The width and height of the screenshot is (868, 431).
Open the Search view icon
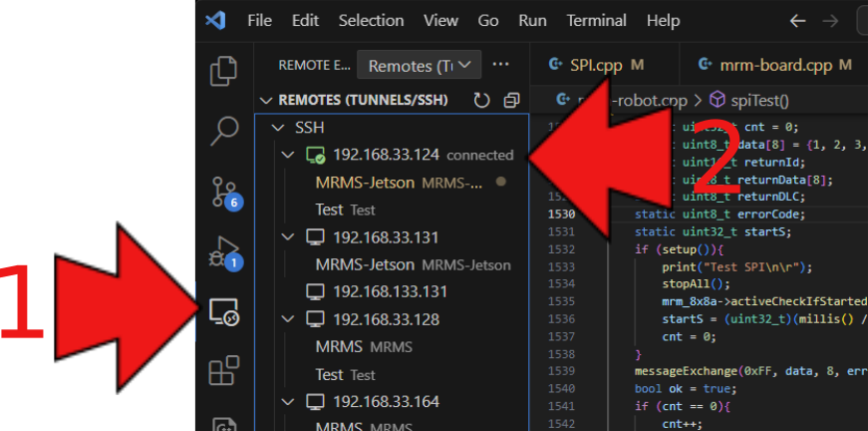tap(224, 130)
